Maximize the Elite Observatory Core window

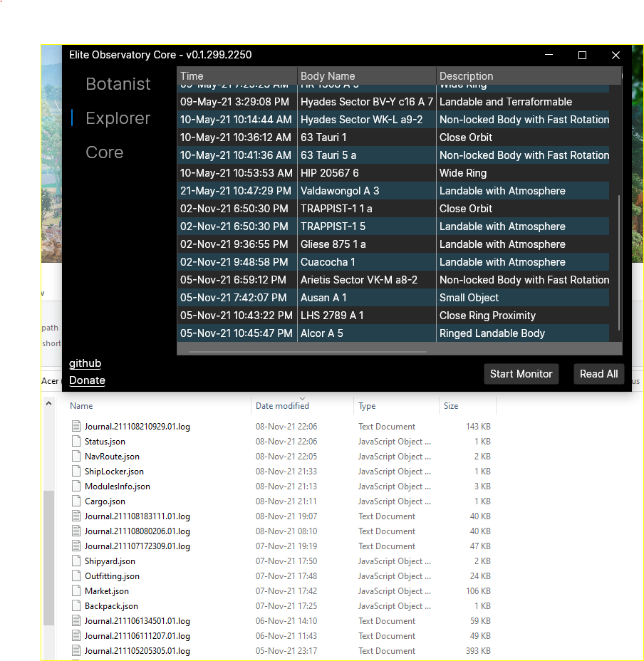click(x=582, y=55)
